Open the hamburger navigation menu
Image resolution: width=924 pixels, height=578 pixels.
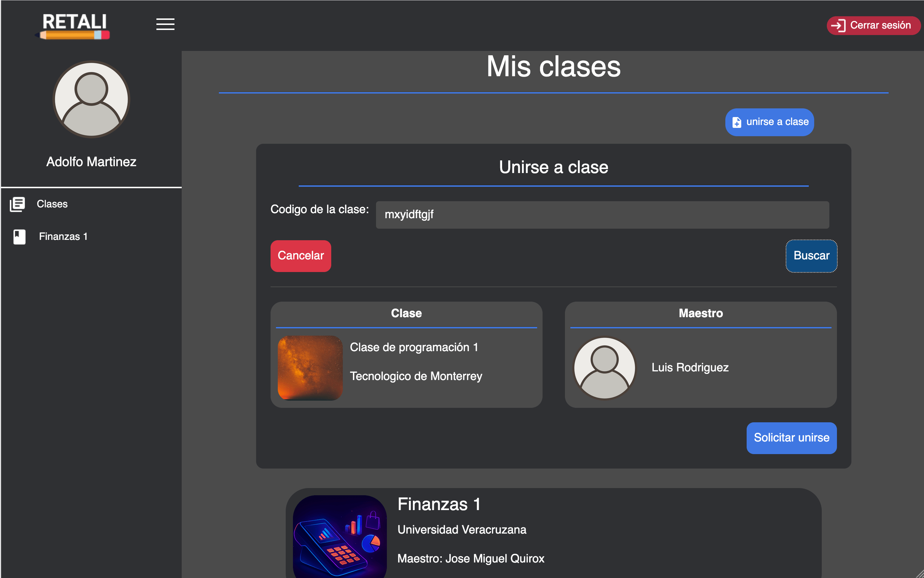click(x=165, y=25)
